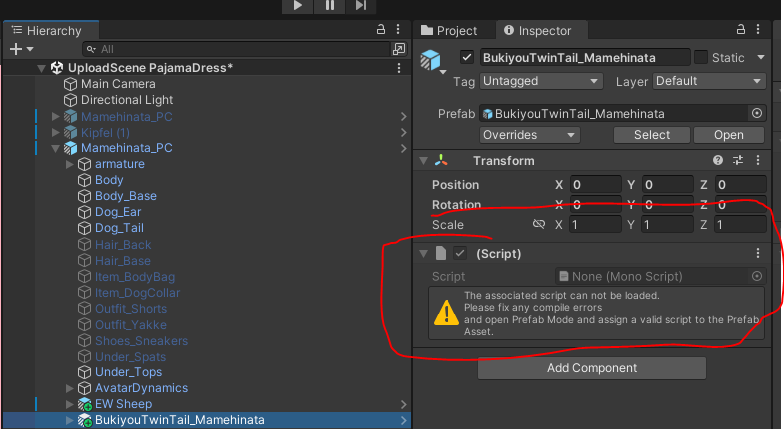
Task: Advance one frame with the Step button
Action: 361,6
